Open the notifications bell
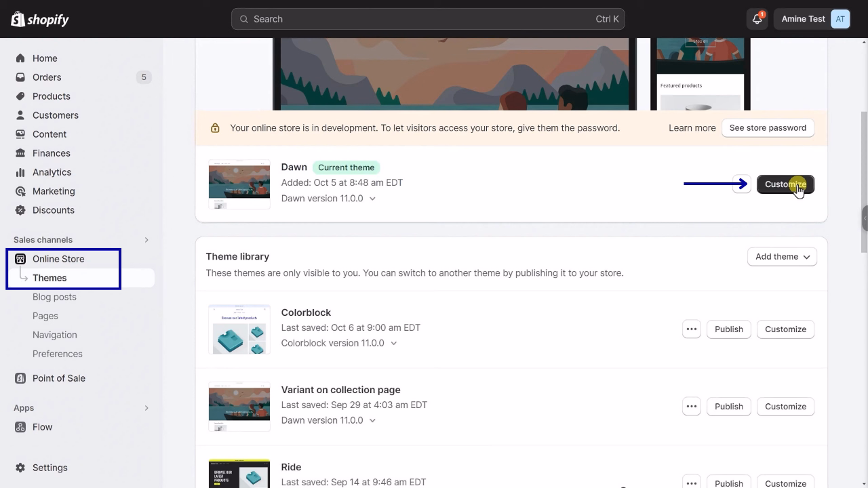868x488 pixels. coord(757,19)
